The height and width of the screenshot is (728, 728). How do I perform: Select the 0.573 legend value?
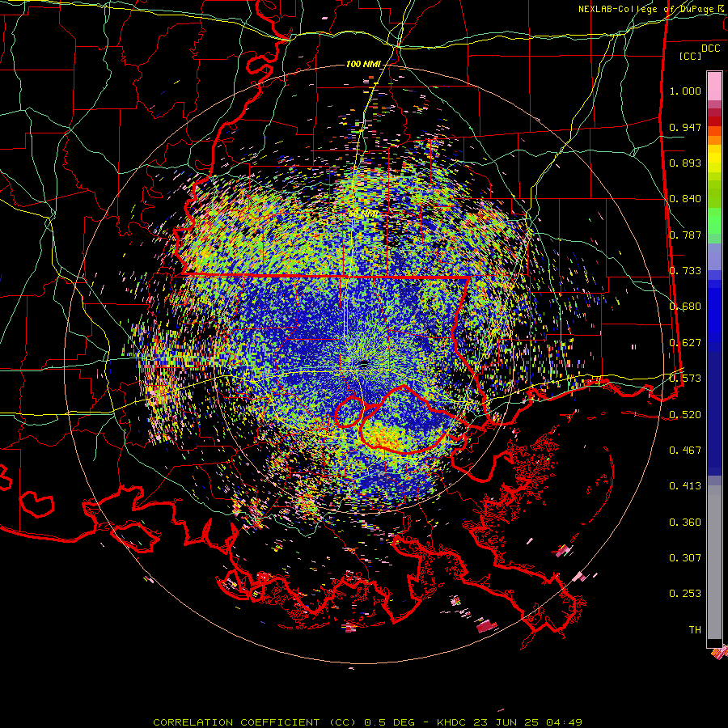[x=685, y=379]
